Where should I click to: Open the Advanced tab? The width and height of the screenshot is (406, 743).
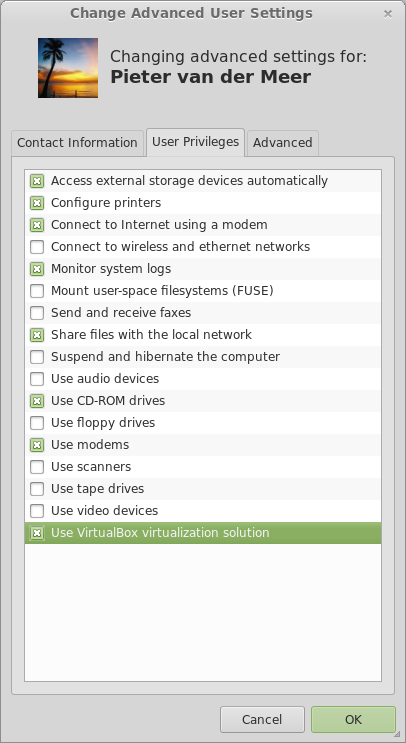coord(282,143)
